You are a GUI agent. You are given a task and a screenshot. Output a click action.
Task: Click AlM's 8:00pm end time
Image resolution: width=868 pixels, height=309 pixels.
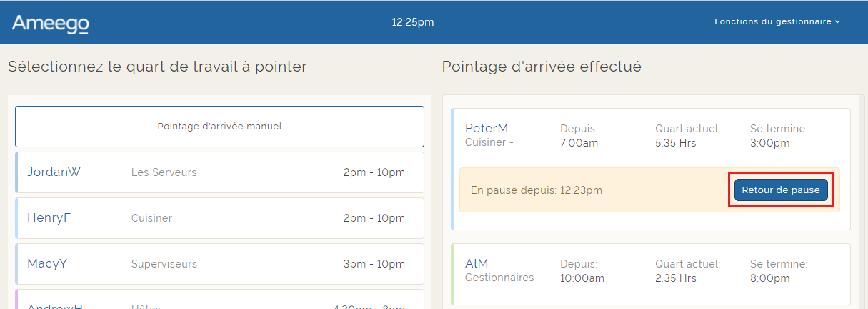click(769, 278)
